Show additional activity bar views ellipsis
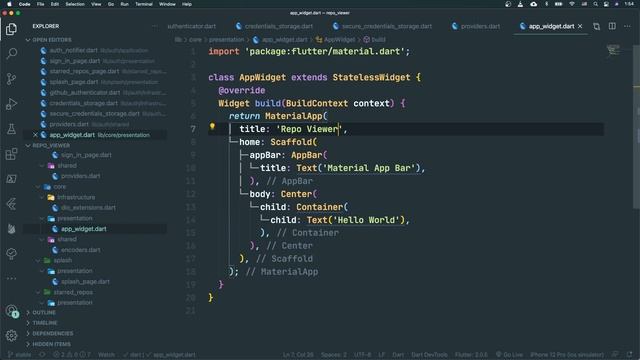Image resolution: width=640 pixels, height=360 pixels. [11, 278]
